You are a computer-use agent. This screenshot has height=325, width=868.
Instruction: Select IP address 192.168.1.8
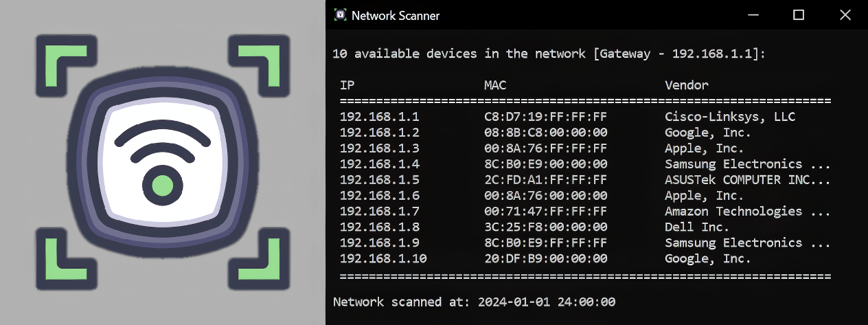(x=380, y=227)
